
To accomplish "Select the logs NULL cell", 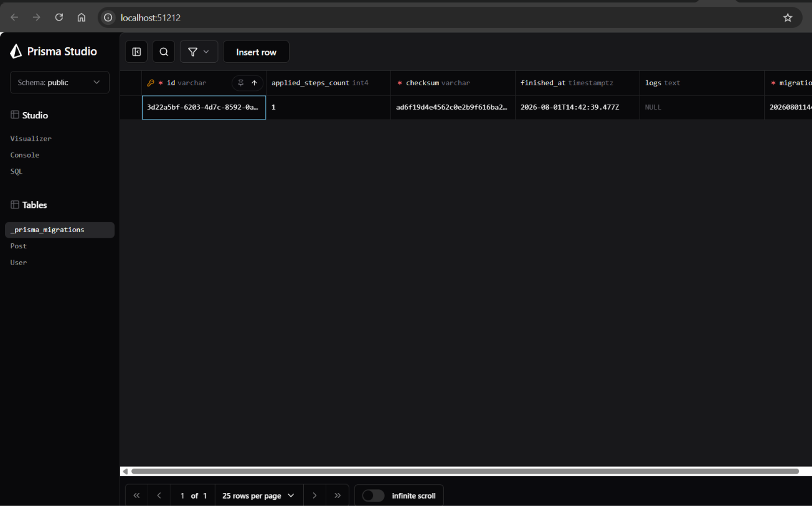I will coord(702,107).
